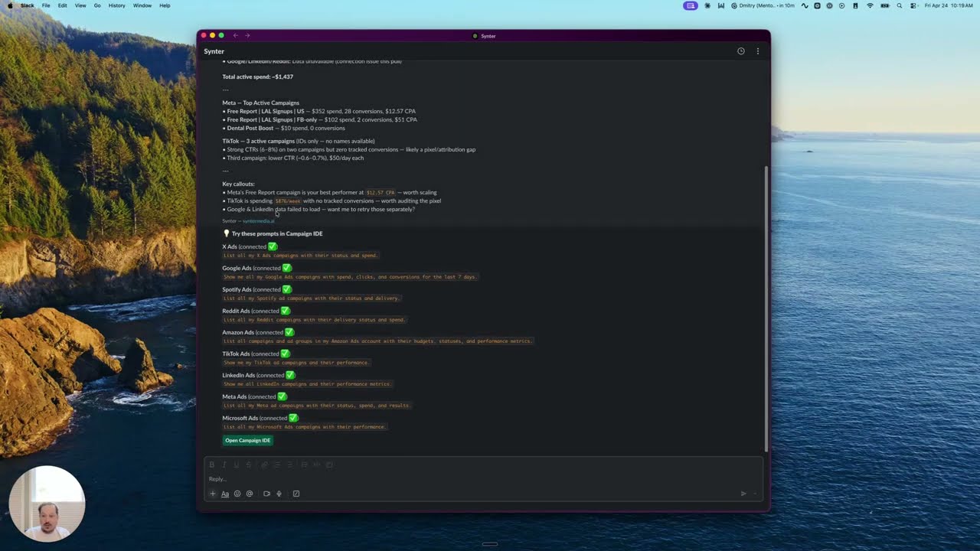980x551 pixels.
Task: Click the Apple menu icon
Action: click(x=9, y=5)
